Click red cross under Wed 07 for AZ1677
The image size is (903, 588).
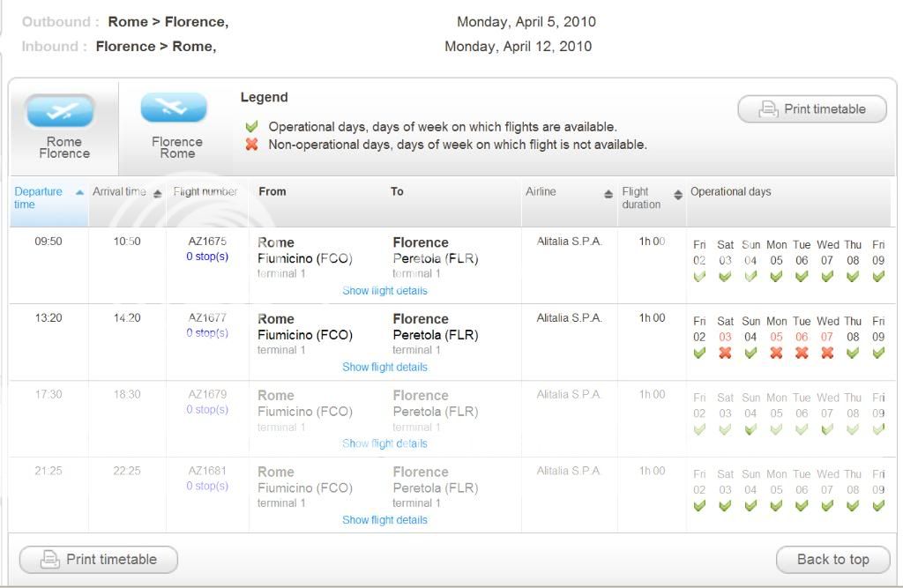pos(827,353)
